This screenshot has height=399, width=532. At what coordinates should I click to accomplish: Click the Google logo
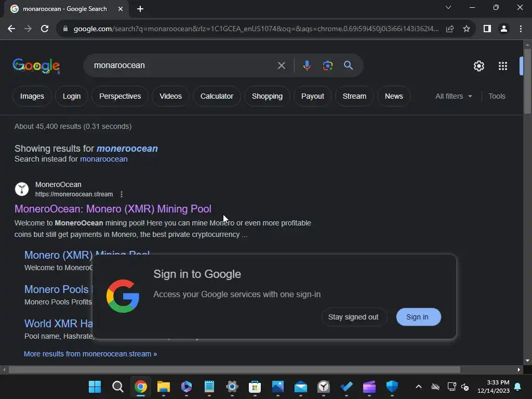point(36,66)
